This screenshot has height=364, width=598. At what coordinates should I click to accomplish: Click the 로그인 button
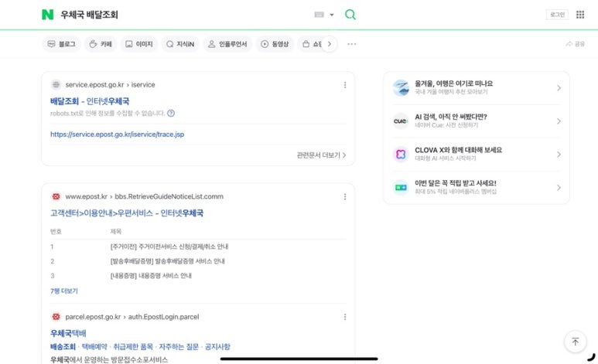pyautogui.click(x=557, y=15)
